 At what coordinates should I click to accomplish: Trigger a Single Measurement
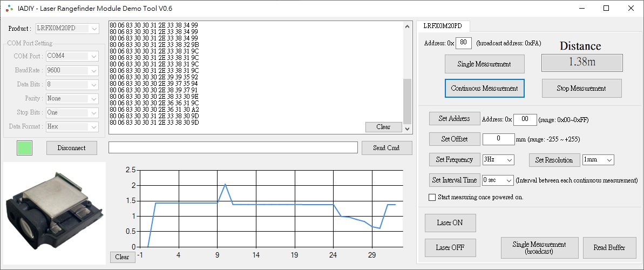(484, 64)
